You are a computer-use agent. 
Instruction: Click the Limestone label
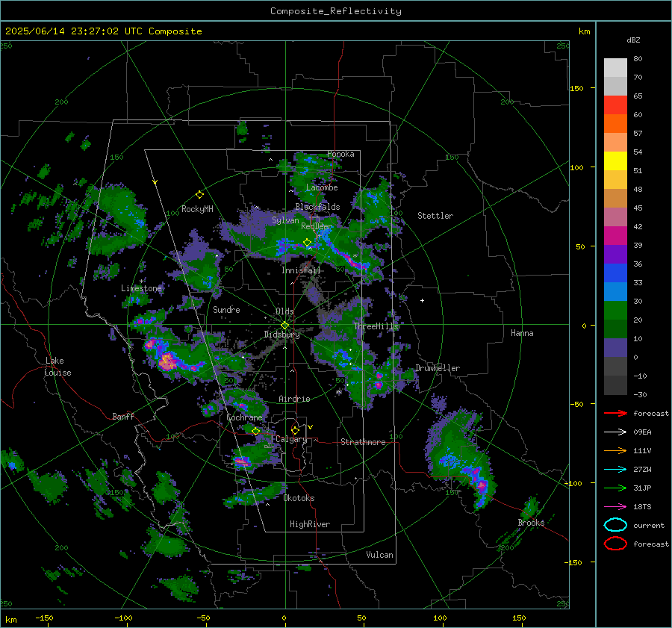tap(141, 288)
